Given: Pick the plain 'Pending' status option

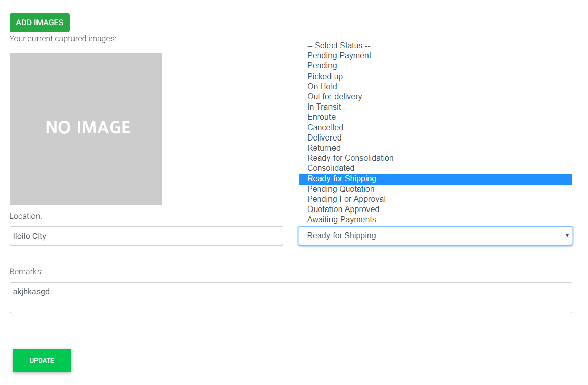Looking at the screenshot, I should click(x=435, y=65).
